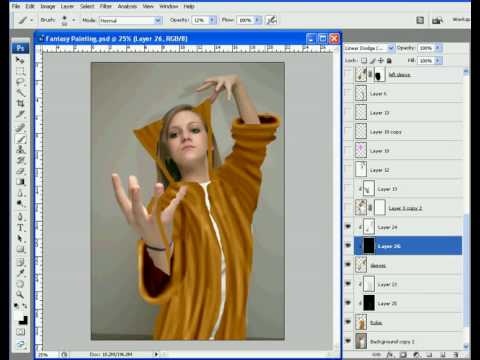This screenshot has width=480, height=360.
Task: Add layer mask icon in Layers panel
Action: pos(403,355)
